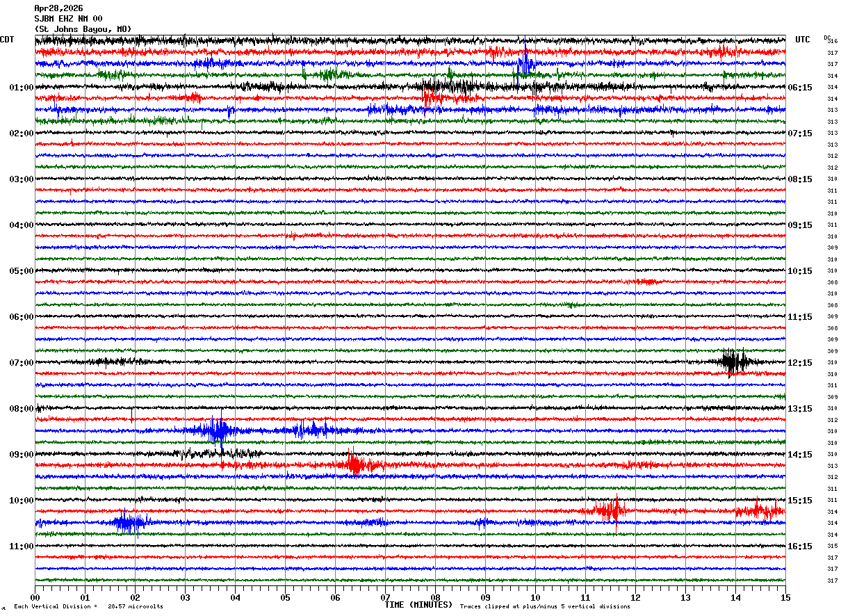Click minute tick label 12 on the bottom axis
This screenshot has height=616, width=841.
pyautogui.click(x=635, y=597)
